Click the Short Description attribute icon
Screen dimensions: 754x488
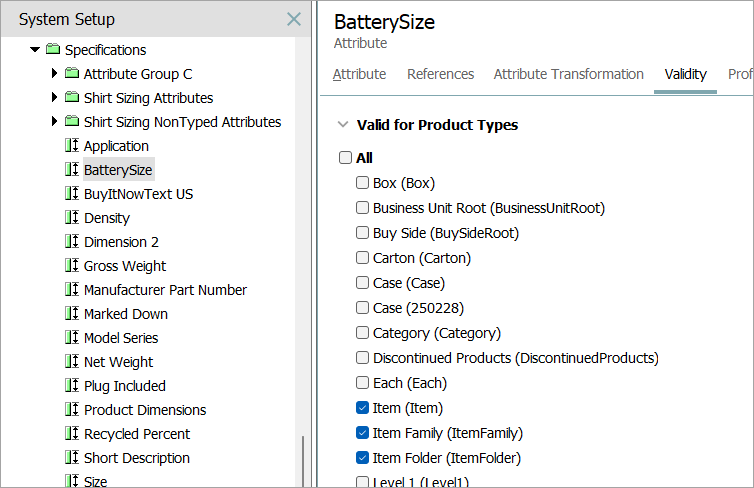tap(72, 458)
